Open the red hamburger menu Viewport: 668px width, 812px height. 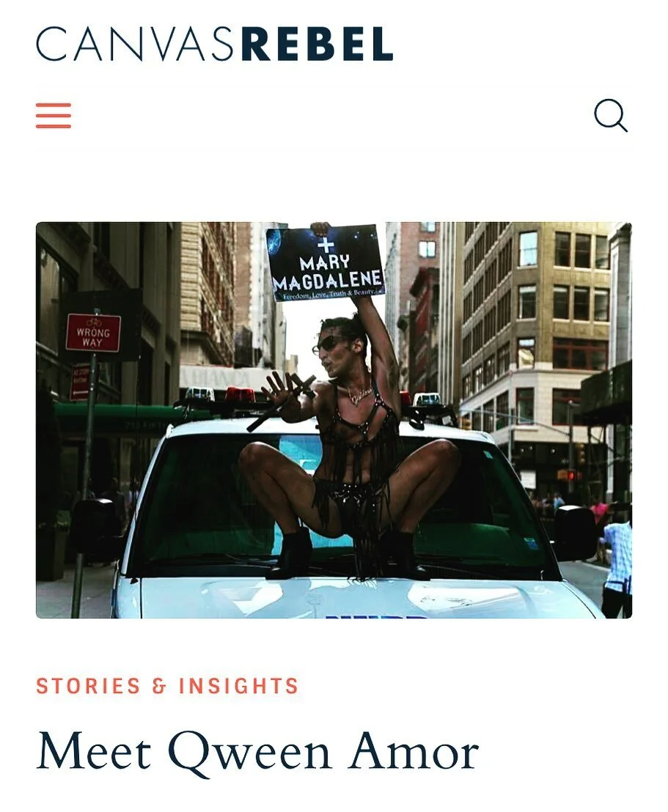[x=54, y=116]
